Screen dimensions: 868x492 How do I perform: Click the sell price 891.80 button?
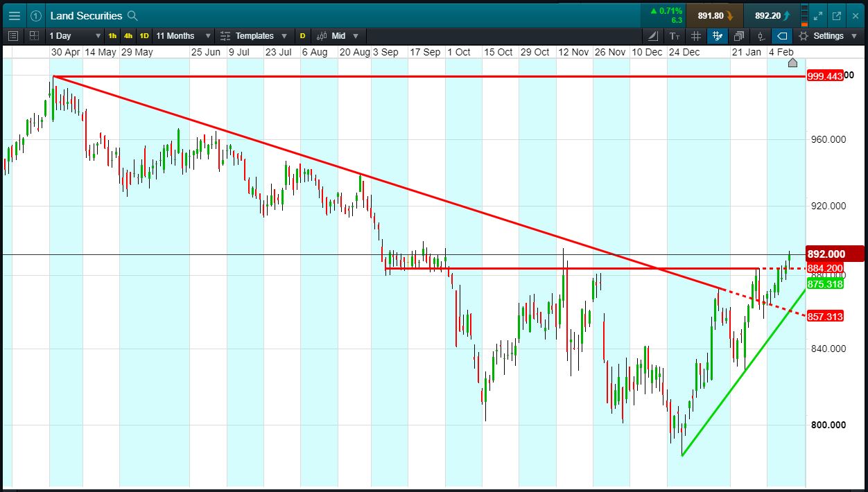click(x=715, y=15)
